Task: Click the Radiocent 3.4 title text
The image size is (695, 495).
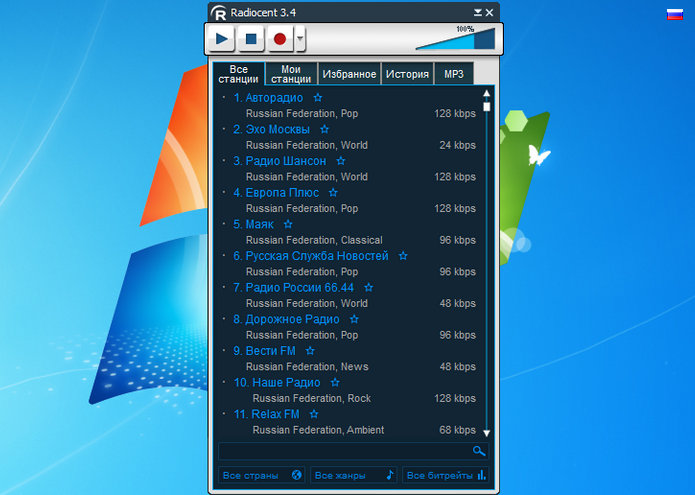Action: [x=263, y=12]
